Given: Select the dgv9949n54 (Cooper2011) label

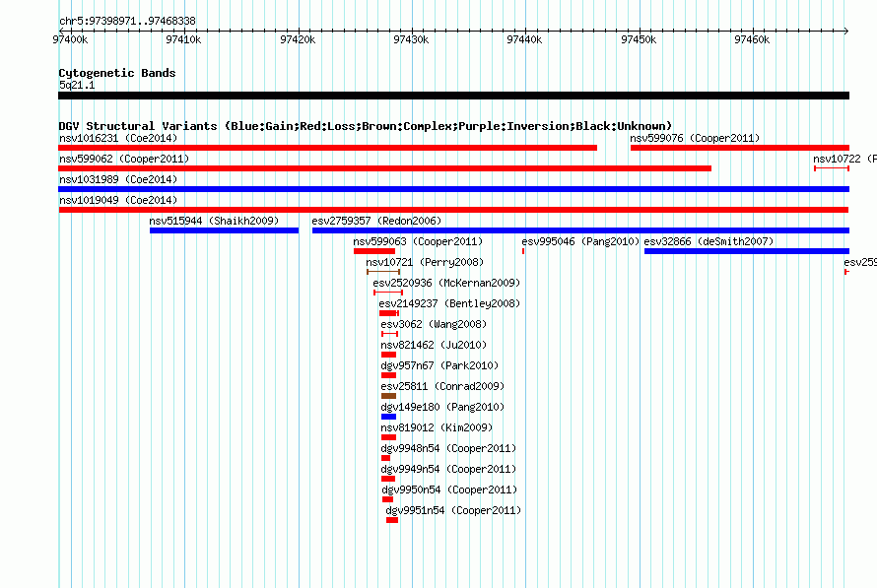Looking at the screenshot, I should coord(448,469).
